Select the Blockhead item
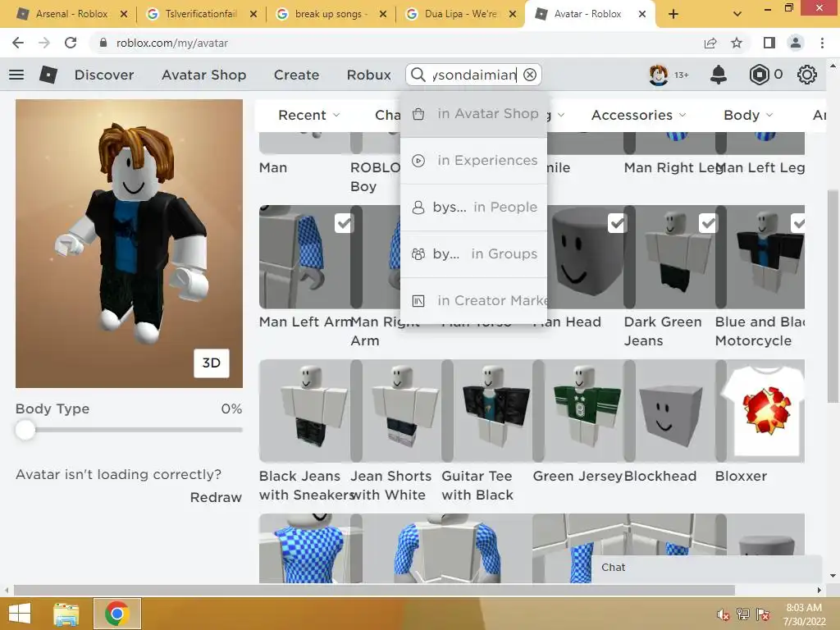The height and width of the screenshot is (630, 840). point(669,411)
